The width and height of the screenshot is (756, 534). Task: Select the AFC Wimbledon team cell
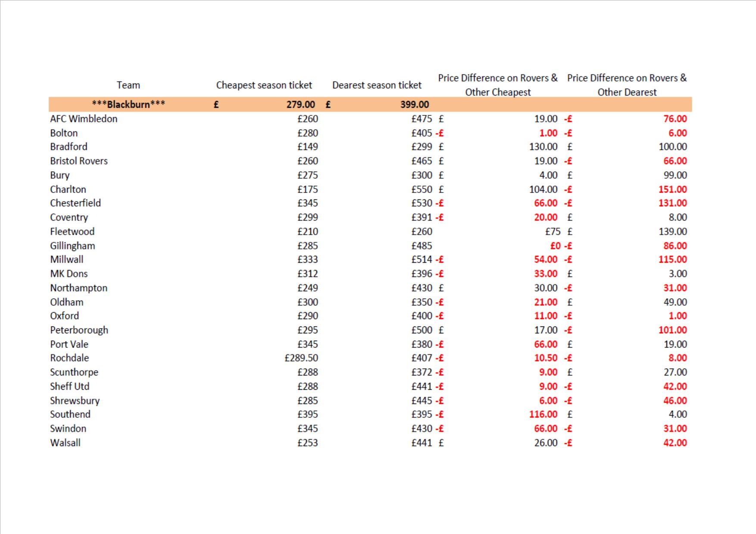pyautogui.click(x=84, y=119)
